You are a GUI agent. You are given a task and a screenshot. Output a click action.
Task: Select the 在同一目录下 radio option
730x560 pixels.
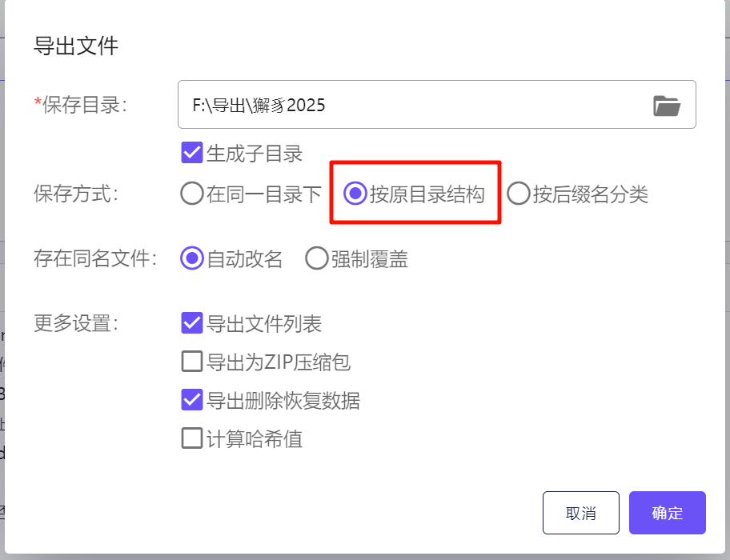point(192,194)
